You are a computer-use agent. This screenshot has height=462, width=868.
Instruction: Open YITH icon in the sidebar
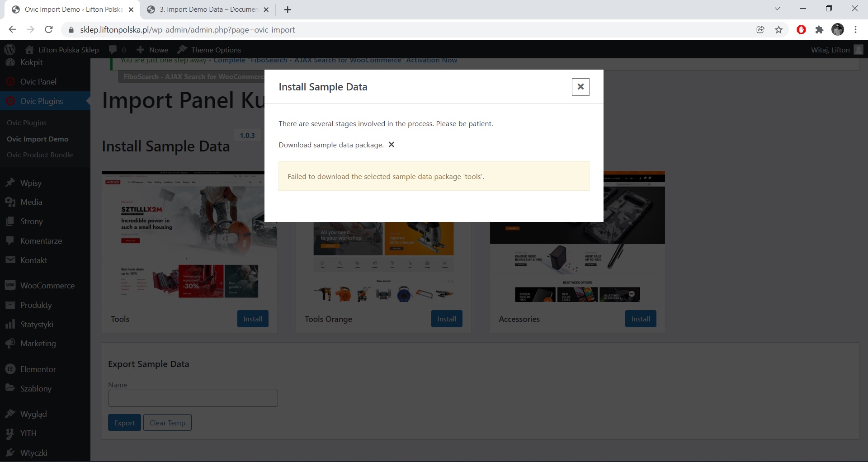[10, 433]
